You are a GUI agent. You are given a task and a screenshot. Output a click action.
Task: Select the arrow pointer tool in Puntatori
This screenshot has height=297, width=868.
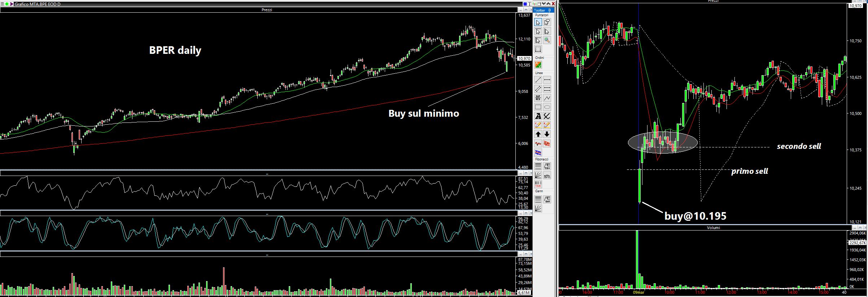(x=538, y=22)
